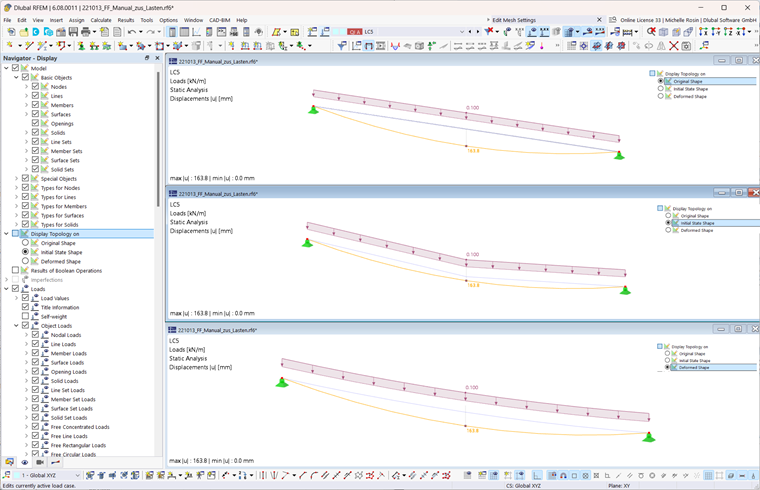760x490 pixels.
Task: Open the load case LC5 dropdown
Action: click(461, 32)
